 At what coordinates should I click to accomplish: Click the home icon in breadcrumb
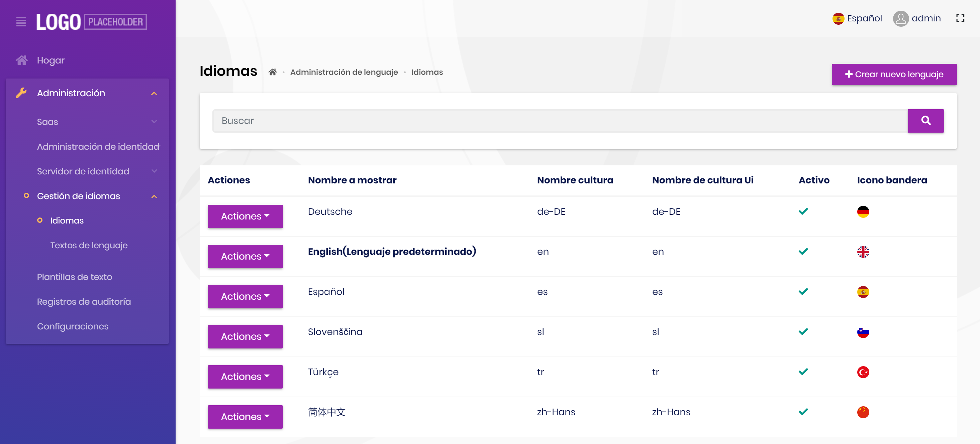[272, 72]
